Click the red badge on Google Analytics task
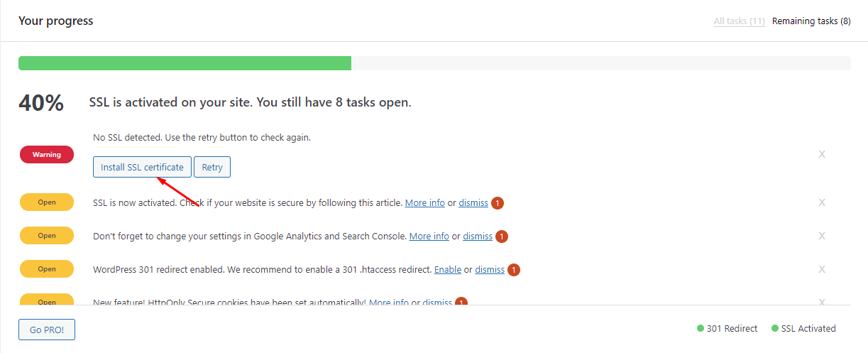Screen dimensions: 868x353 click(x=502, y=237)
